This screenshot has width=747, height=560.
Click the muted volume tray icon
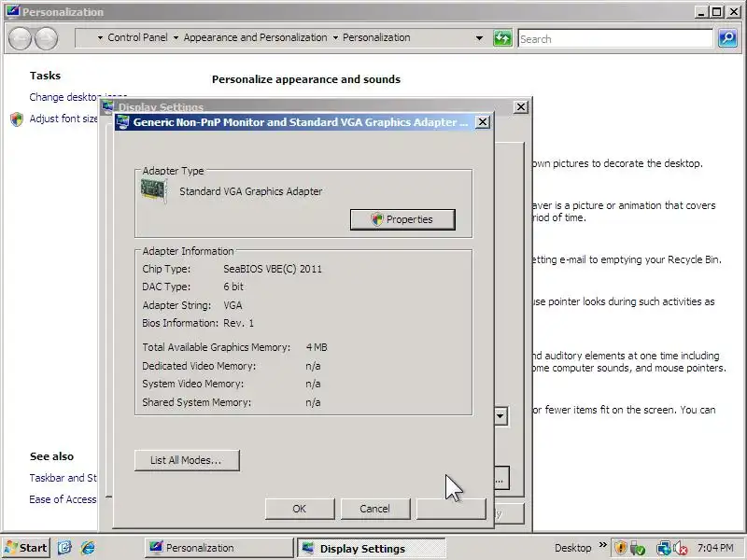coord(680,549)
